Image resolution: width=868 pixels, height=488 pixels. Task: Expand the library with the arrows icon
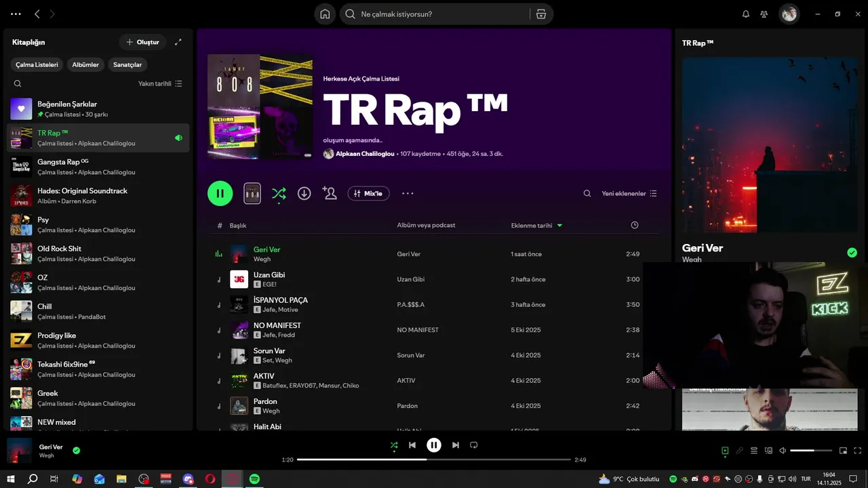178,42
